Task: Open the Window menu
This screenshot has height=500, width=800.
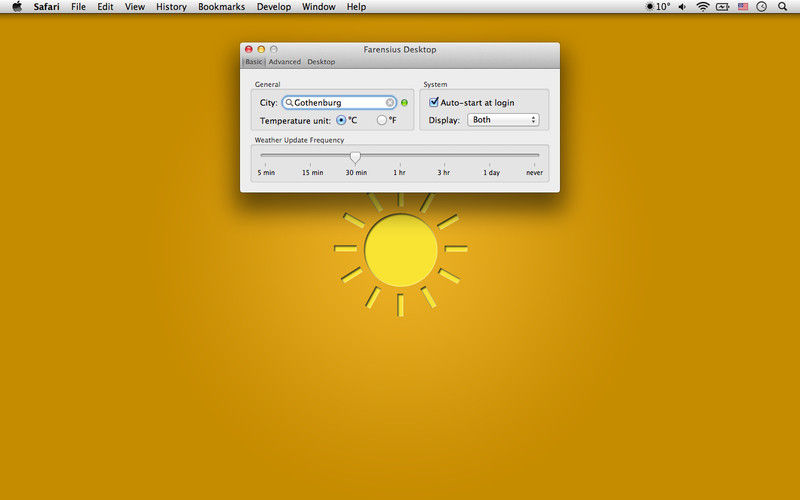Action: pos(318,7)
